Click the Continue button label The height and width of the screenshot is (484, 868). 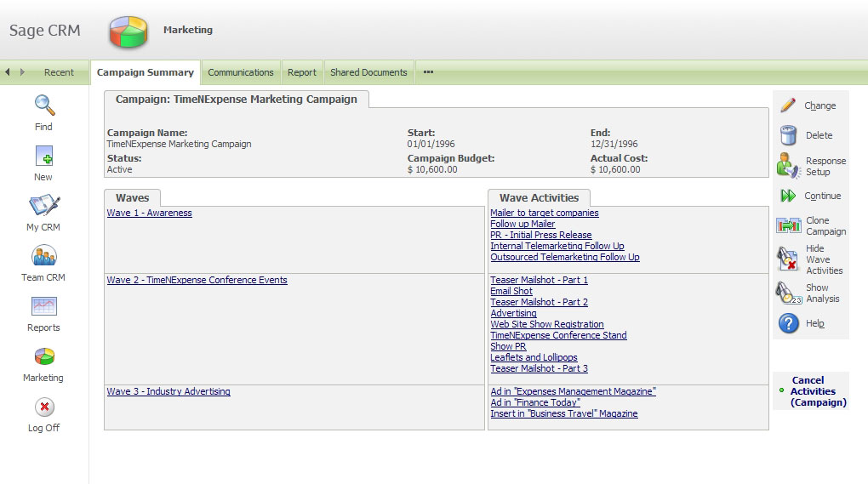[823, 196]
